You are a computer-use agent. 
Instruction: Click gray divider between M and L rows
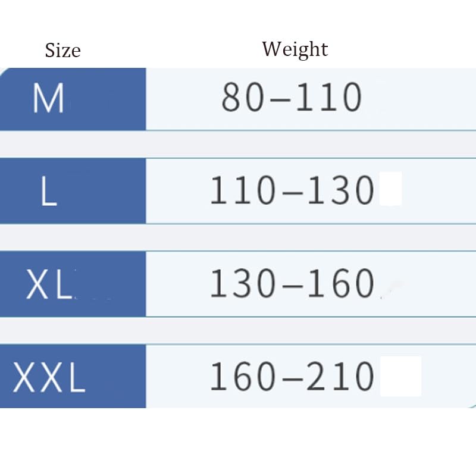pyautogui.click(x=238, y=145)
